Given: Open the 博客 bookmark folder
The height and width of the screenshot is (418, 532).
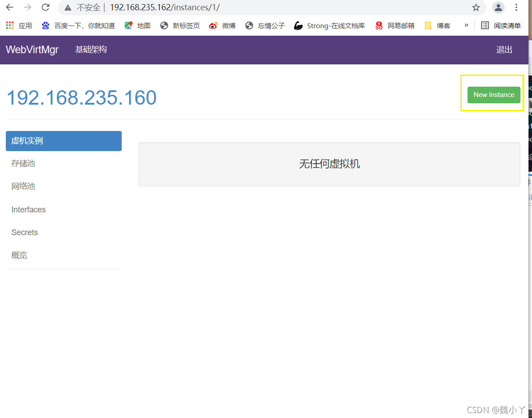Looking at the screenshot, I should point(438,25).
